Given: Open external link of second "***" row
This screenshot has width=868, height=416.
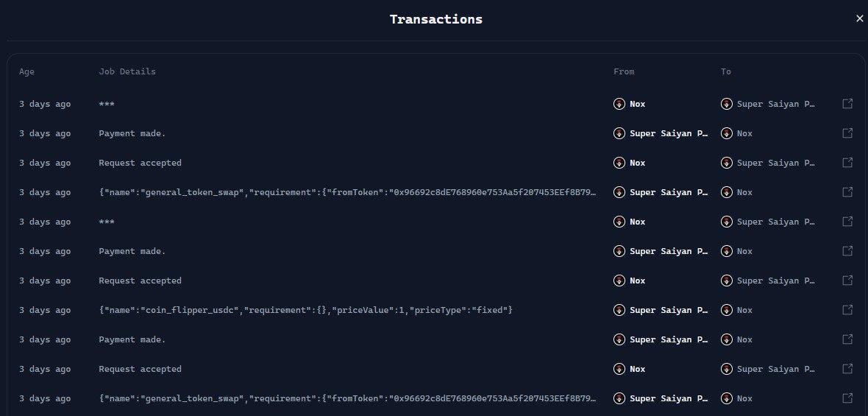Looking at the screenshot, I should [x=847, y=222].
